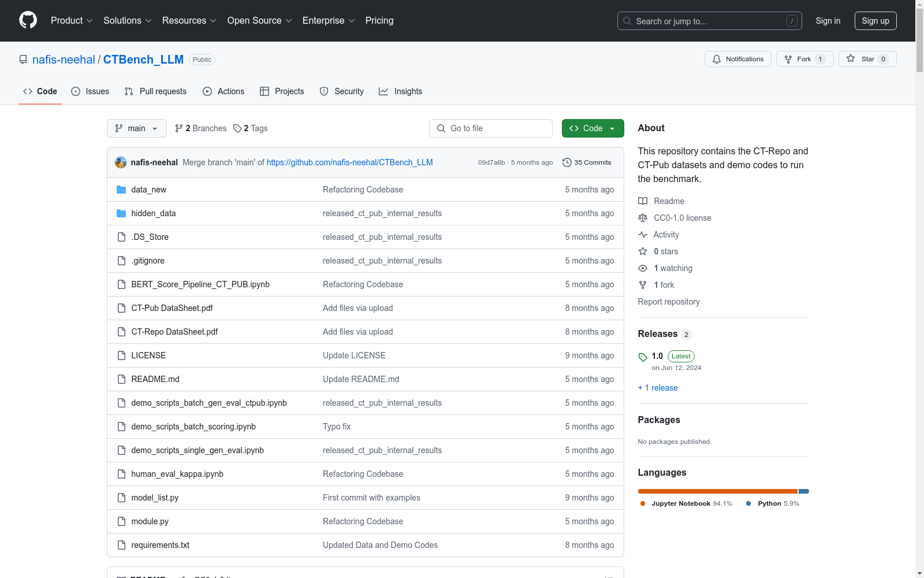
Task: Expand the Resources menu
Action: (189, 21)
